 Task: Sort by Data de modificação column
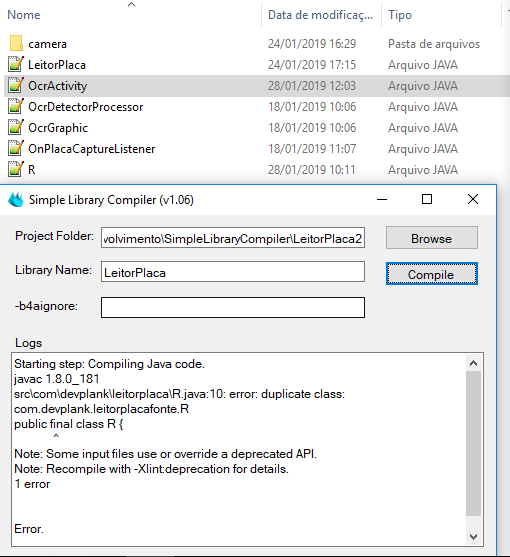320,15
